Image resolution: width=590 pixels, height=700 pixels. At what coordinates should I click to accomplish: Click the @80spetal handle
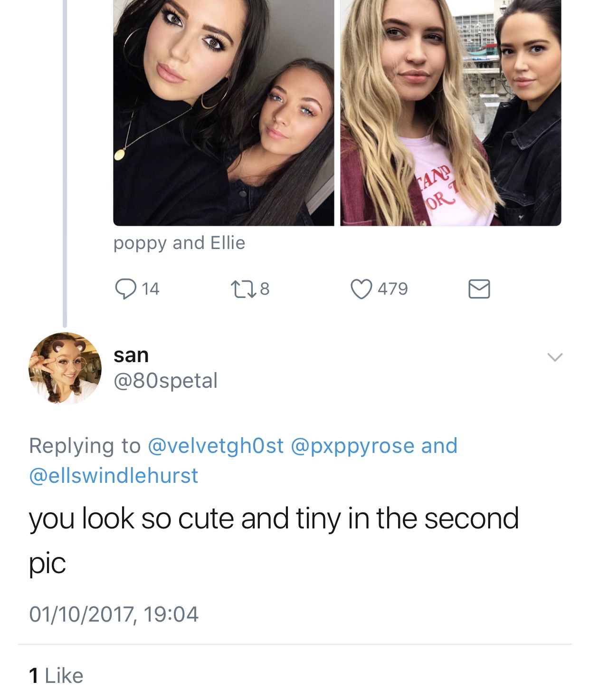tap(165, 381)
